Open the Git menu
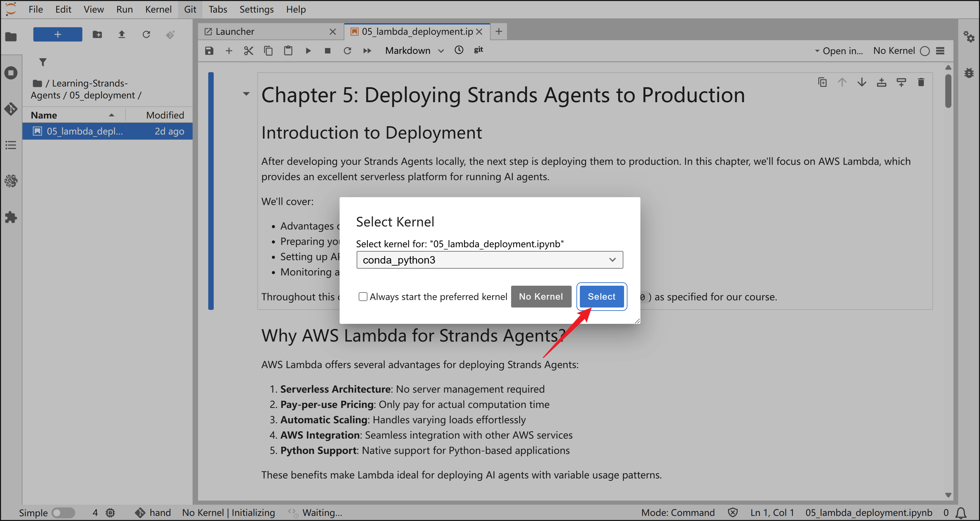The image size is (980, 521). (x=190, y=9)
